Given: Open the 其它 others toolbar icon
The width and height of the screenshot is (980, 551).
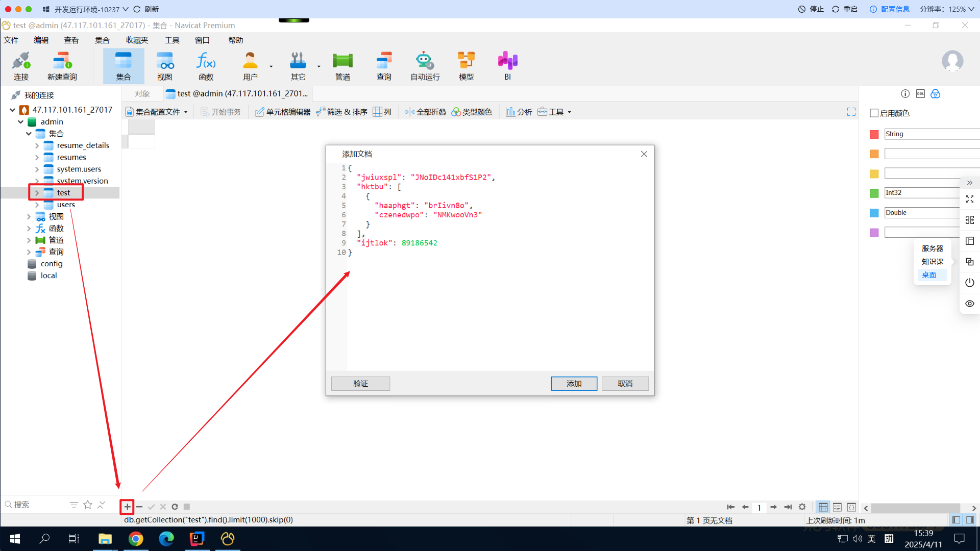Looking at the screenshot, I should [298, 66].
